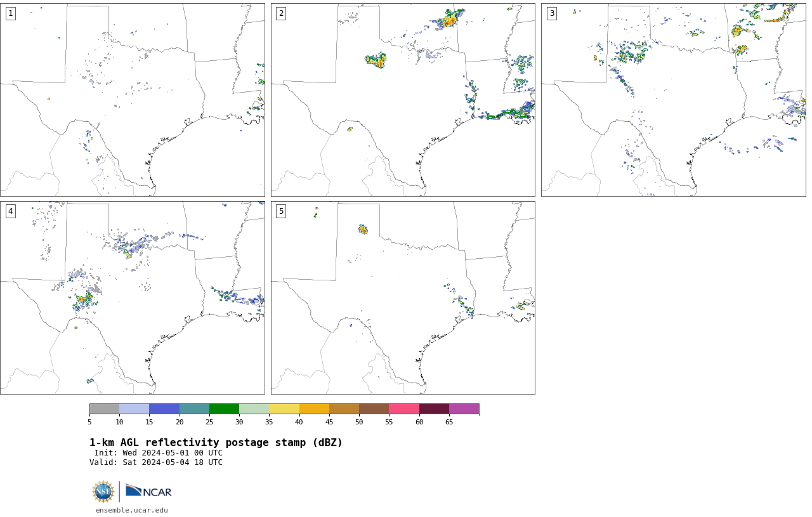812x517 pixels.
Task: Select the dark green 25-30 dBZ swatch
Action: click(224, 409)
